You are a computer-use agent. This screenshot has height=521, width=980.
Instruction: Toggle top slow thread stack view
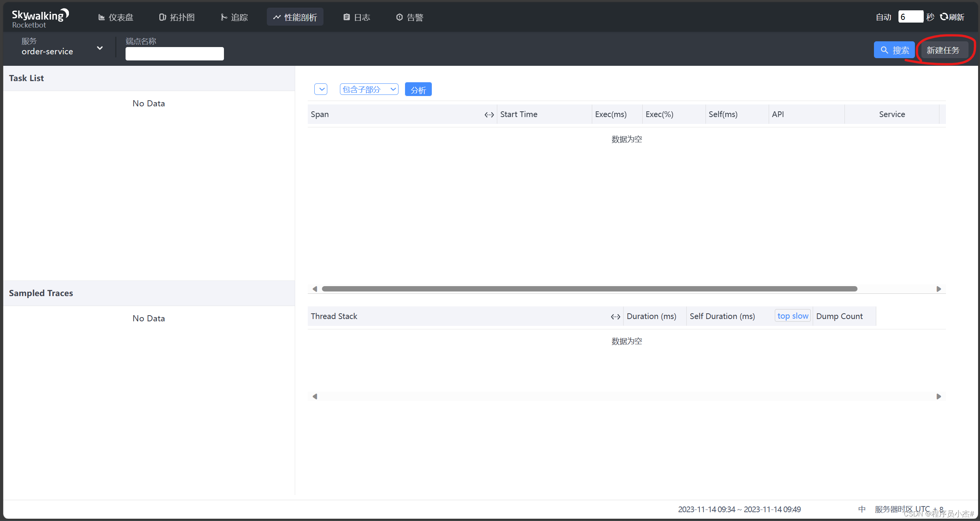click(793, 316)
